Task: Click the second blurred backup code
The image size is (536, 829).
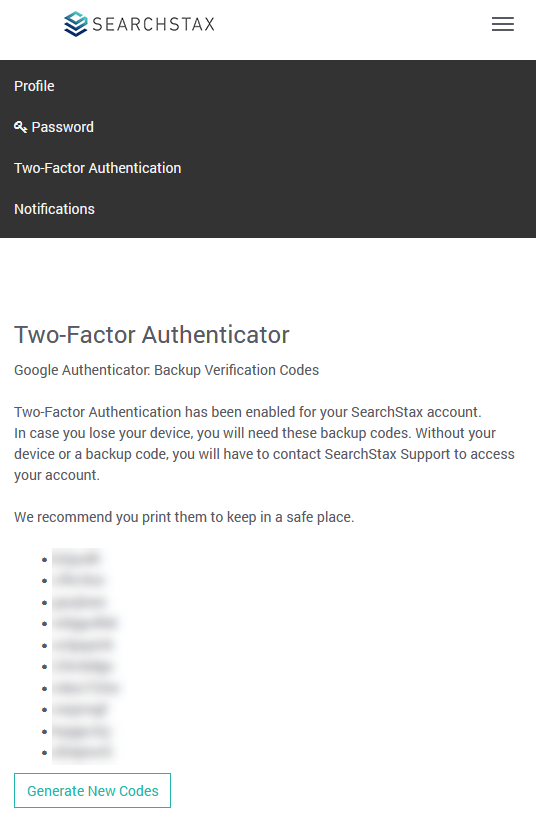Action: coord(79,581)
